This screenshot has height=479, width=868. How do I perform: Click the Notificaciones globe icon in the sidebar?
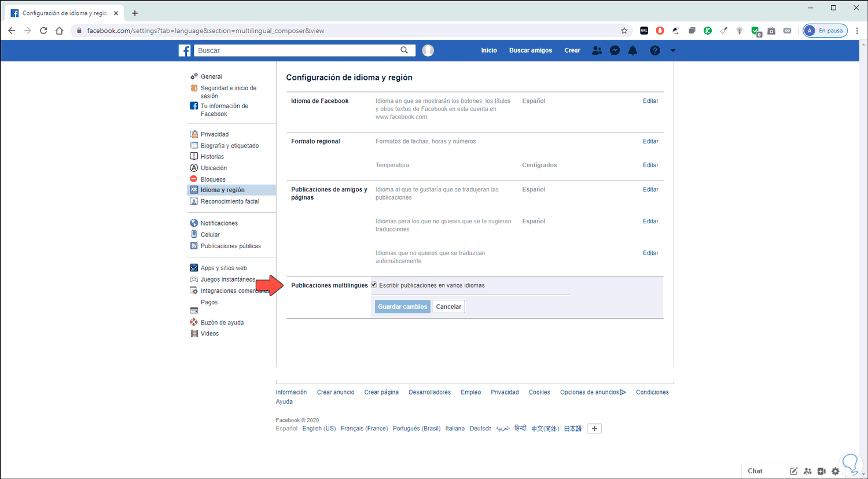(x=194, y=223)
